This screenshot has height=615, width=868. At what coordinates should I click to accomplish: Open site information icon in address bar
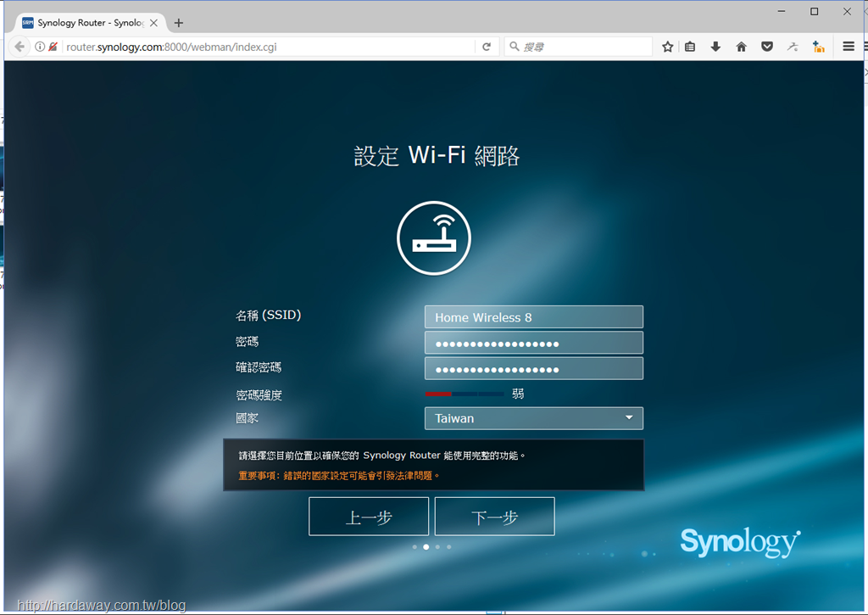click(x=40, y=47)
